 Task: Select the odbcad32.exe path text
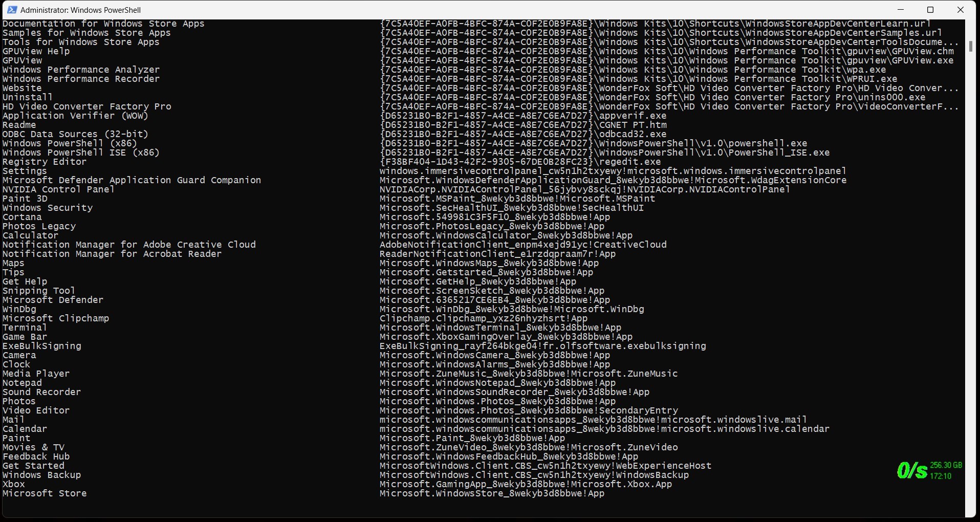pos(524,134)
